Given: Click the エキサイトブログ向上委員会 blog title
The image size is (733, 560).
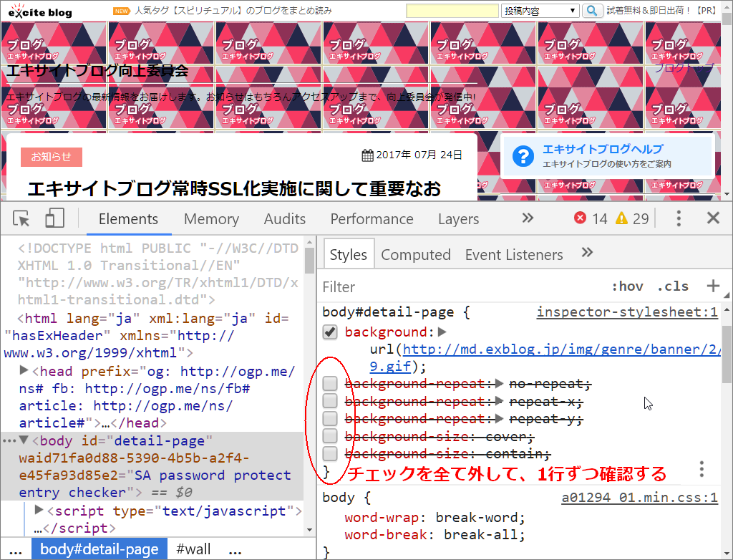Looking at the screenshot, I should (97, 70).
